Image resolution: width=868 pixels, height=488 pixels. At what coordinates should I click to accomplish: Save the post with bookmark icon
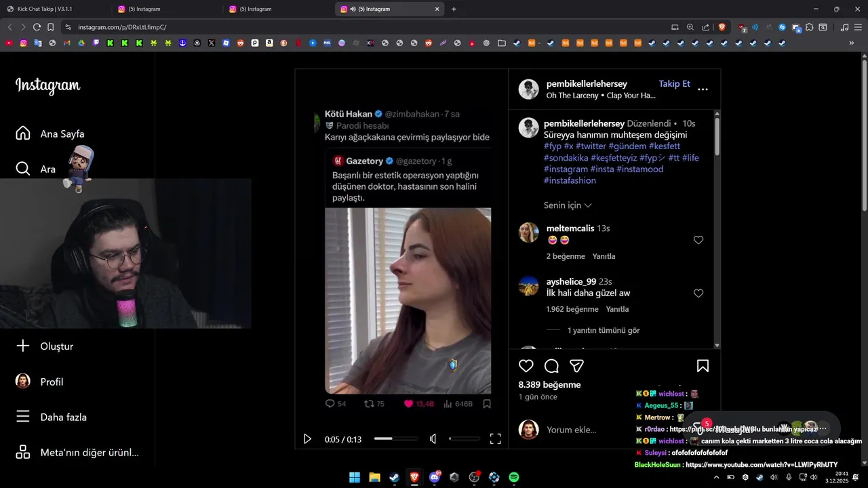coord(703,366)
